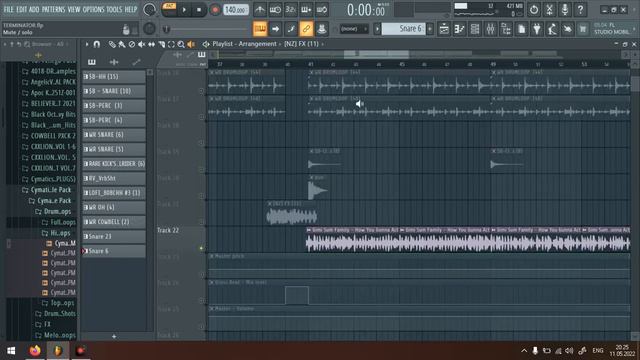Open the Piano roll icon
The image size is (640, 360).
459,29
